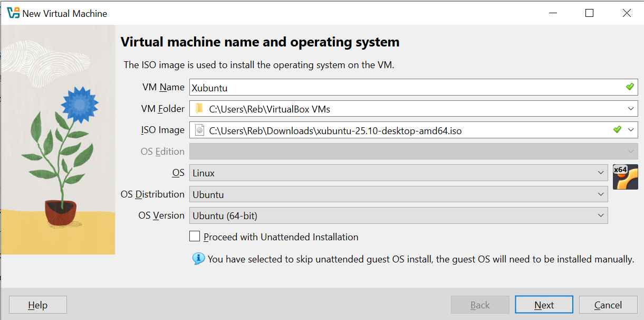Click the ISO Image path text
The width and height of the screenshot is (644, 320).
335,130
